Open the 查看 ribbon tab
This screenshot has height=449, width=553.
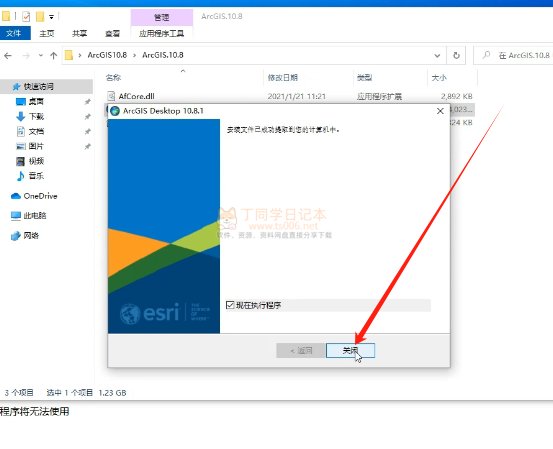tap(113, 34)
